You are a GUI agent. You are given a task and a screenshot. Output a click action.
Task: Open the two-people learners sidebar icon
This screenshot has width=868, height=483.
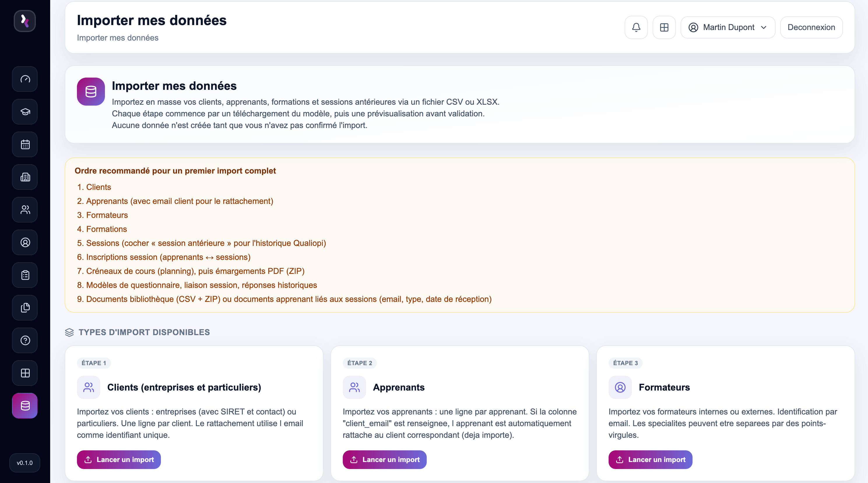tap(25, 210)
